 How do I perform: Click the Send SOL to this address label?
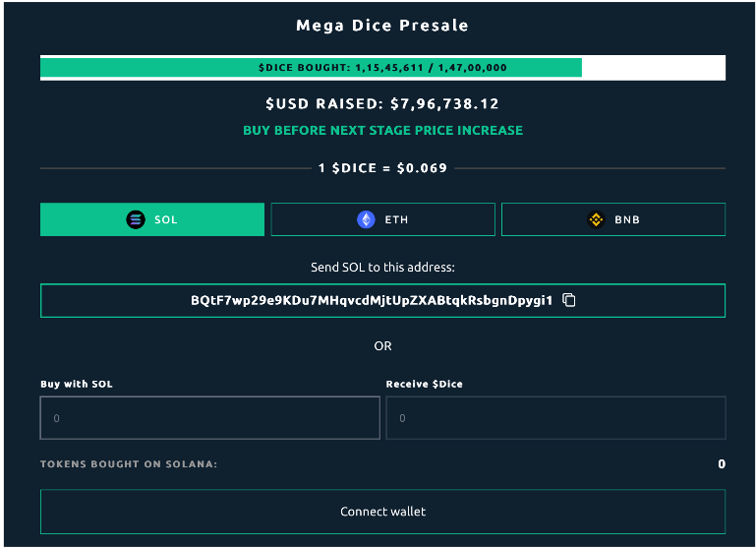click(382, 268)
